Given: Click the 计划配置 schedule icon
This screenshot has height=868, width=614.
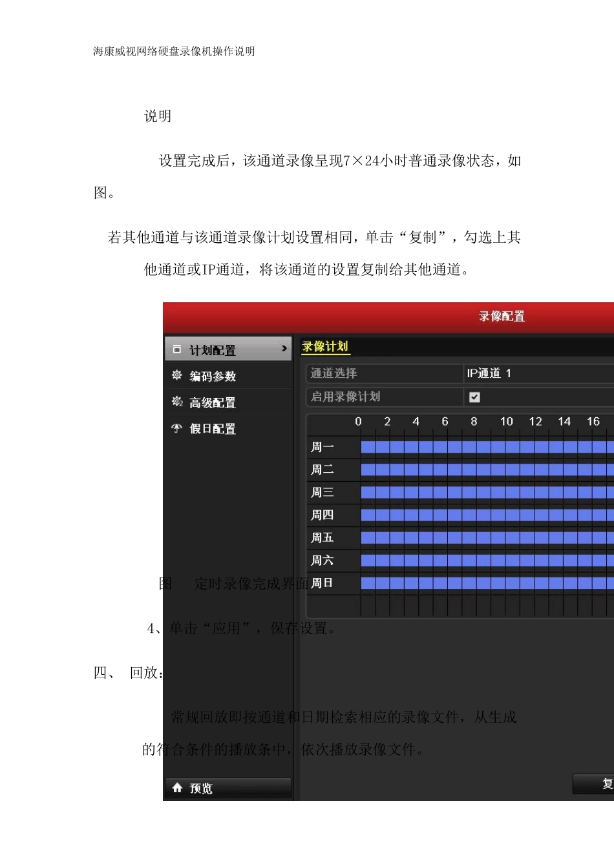Looking at the screenshot, I should tap(176, 349).
